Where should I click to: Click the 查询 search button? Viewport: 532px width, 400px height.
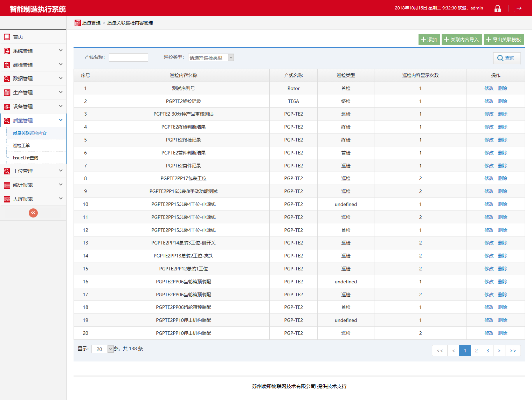coord(506,58)
